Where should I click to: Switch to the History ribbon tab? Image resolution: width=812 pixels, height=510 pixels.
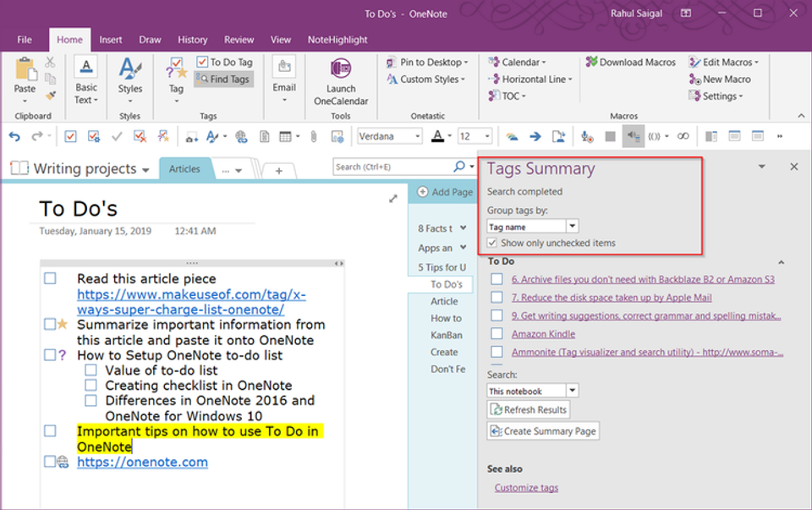(x=192, y=40)
